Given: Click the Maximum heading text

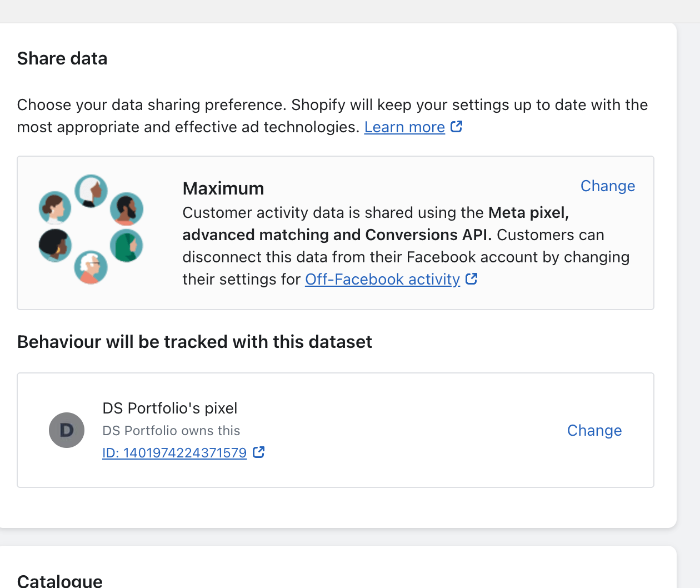Looking at the screenshot, I should [223, 188].
